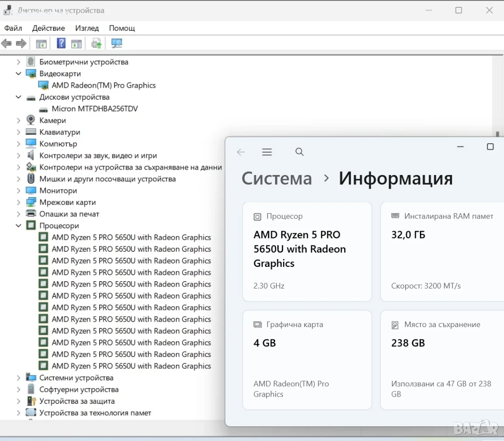Click the Видеокарти display adapter icon
The width and height of the screenshot is (504, 441).
coord(31,73)
